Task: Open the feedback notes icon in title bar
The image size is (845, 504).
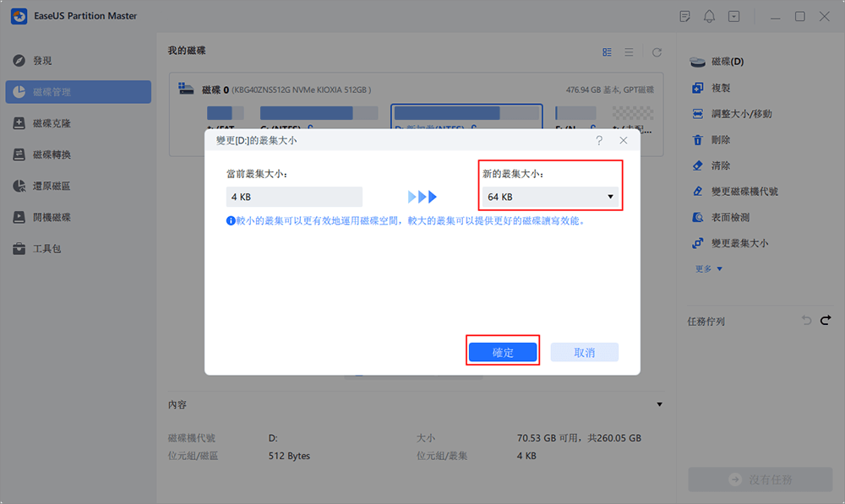Action: pyautogui.click(x=685, y=17)
